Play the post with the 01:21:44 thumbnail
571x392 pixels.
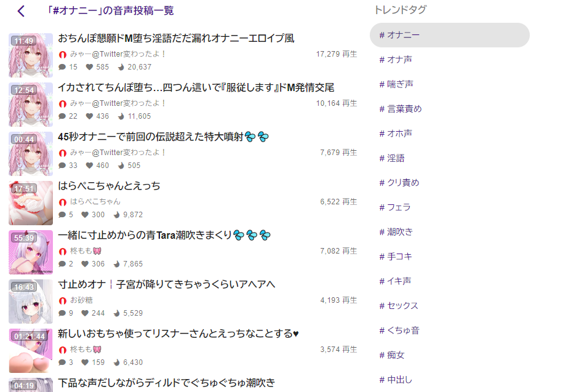click(31, 351)
